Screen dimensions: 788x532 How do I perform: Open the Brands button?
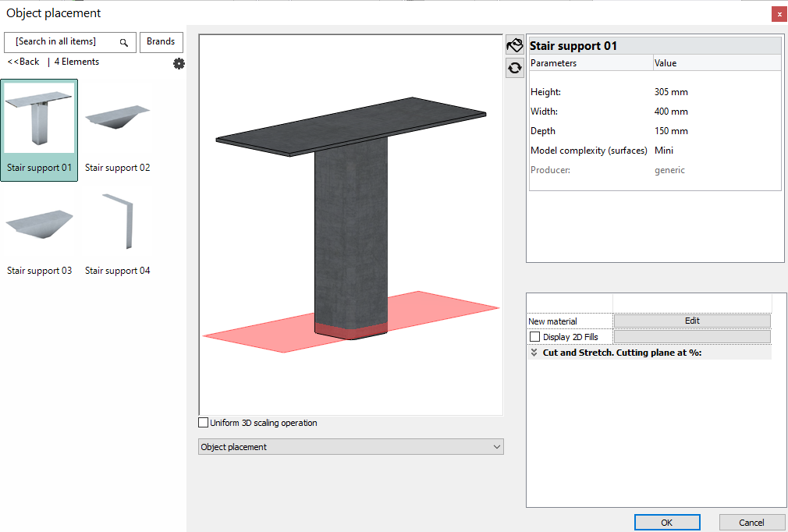(x=161, y=41)
